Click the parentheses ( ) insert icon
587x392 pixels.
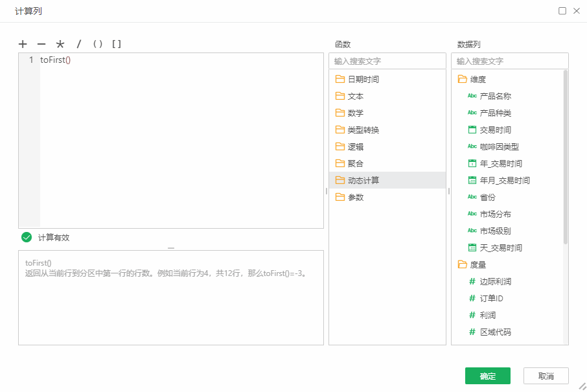pyautogui.click(x=98, y=44)
